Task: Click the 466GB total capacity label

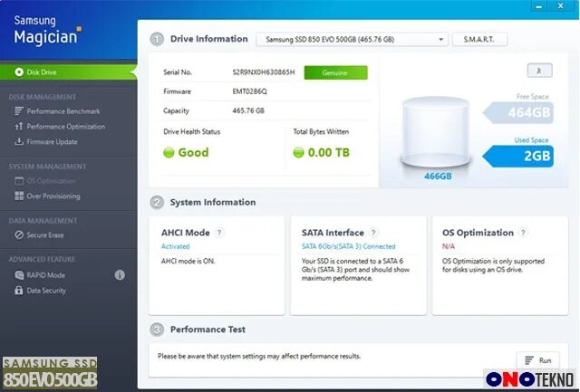Action: pos(438,177)
